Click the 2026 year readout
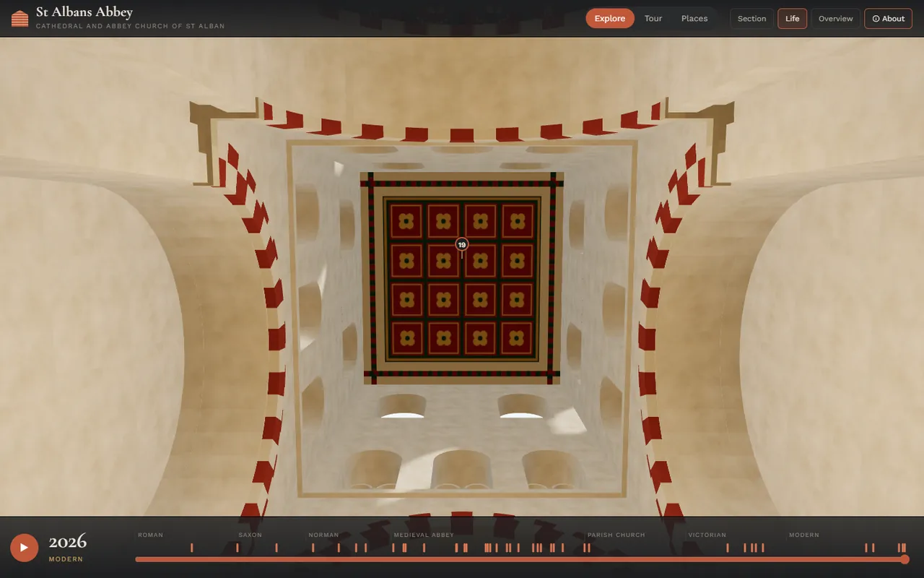The height and width of the screenshot is (578, 924). pos(68,542)
